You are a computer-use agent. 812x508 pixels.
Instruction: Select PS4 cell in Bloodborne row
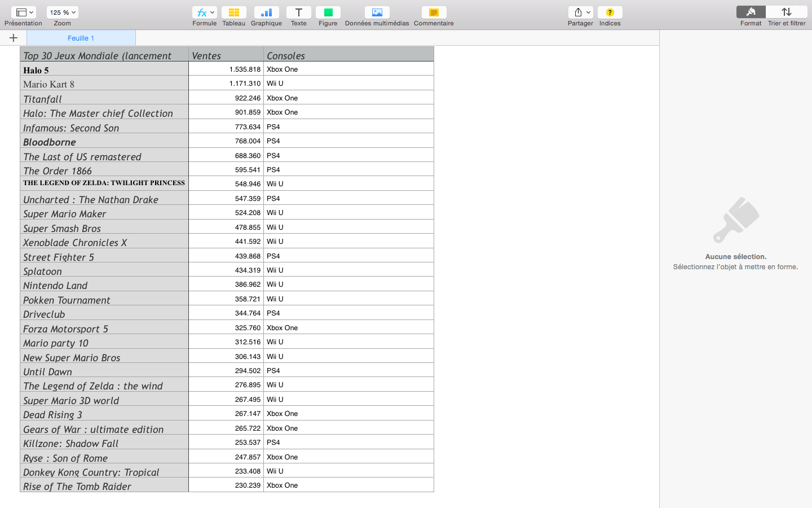tap(348, 141)
